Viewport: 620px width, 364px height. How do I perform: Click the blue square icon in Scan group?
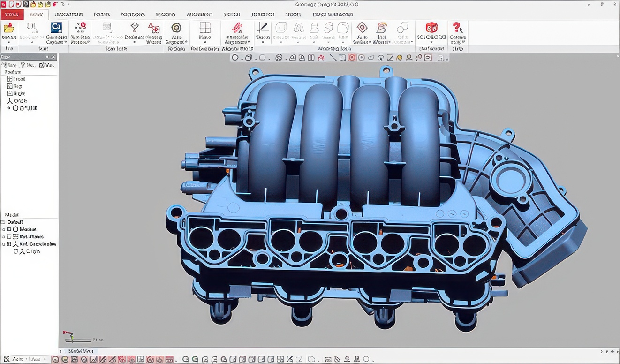(x=56, y=28)
